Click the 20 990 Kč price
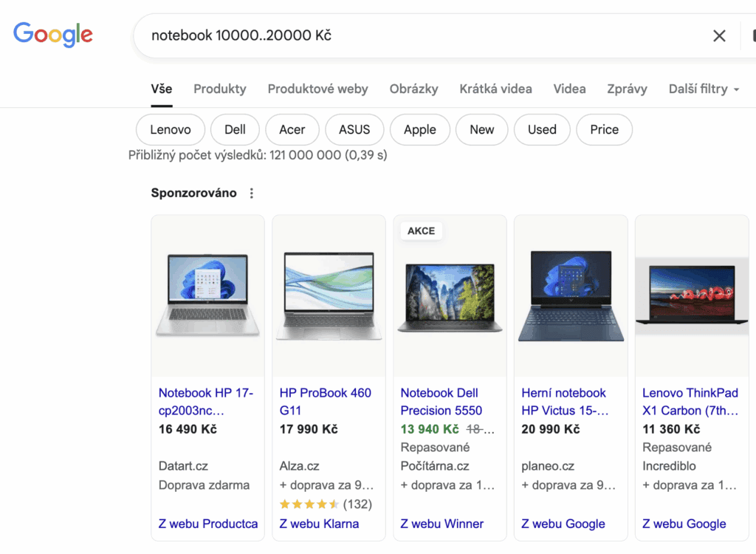756x554 pixels. tap(551, 429)
